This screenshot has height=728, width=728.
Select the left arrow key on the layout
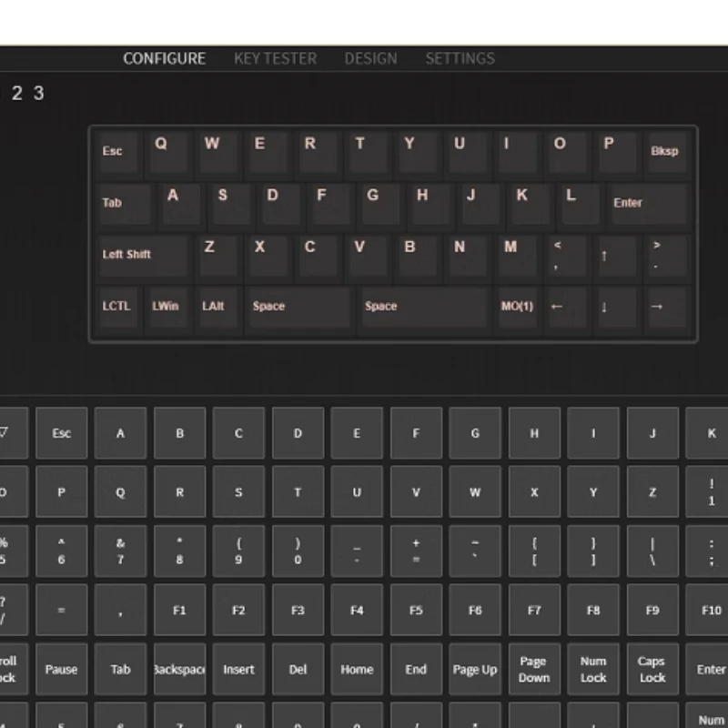point(567,308)
